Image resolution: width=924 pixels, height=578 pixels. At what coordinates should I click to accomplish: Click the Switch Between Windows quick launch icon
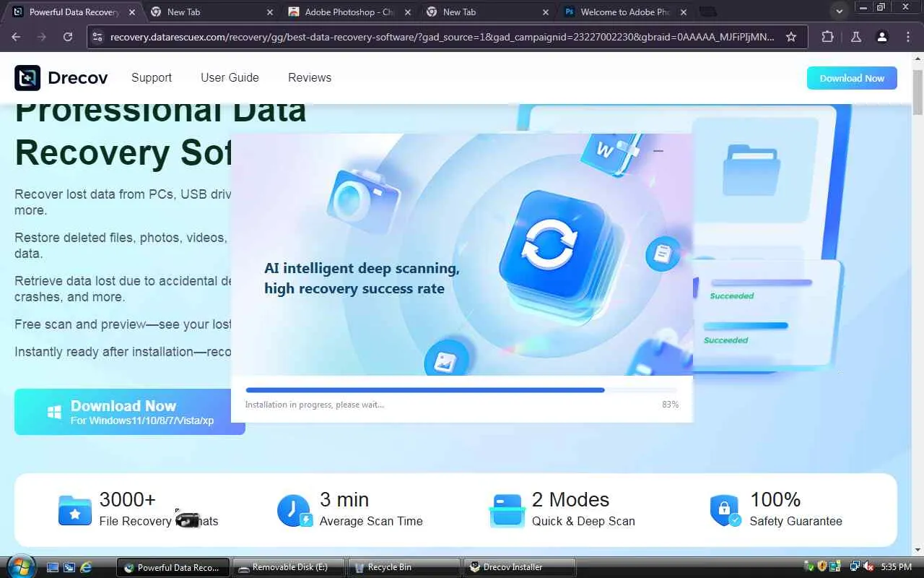pos(69,567)
